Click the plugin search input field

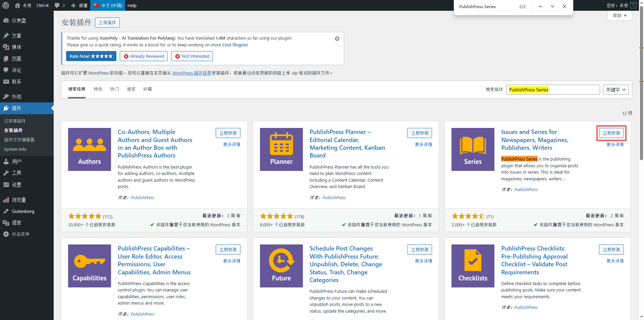coord(553,90)
